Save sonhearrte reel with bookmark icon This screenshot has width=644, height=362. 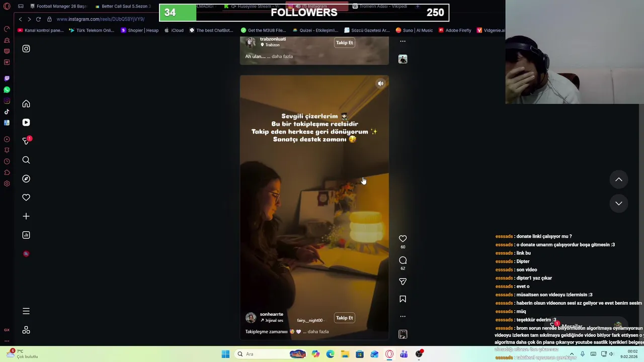403,299
